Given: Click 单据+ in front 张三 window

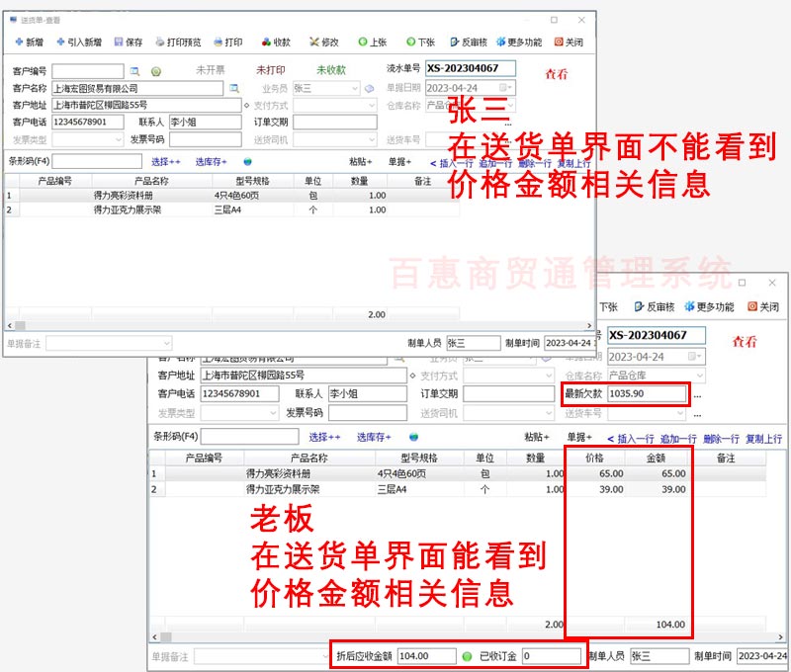Looking at the screenshot, I should click(399, 161).
